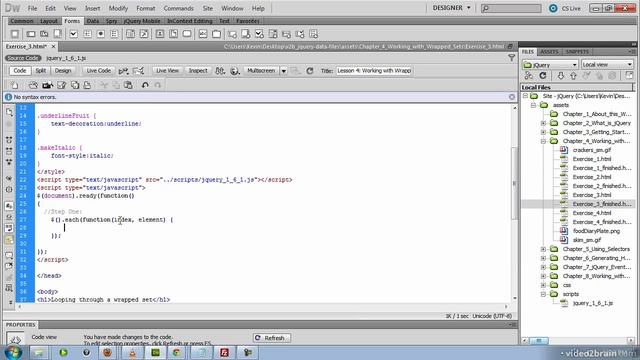
Task: Open Chrome from the Windows taskbar
Action: pyautogui.click(x=177, y=352)
